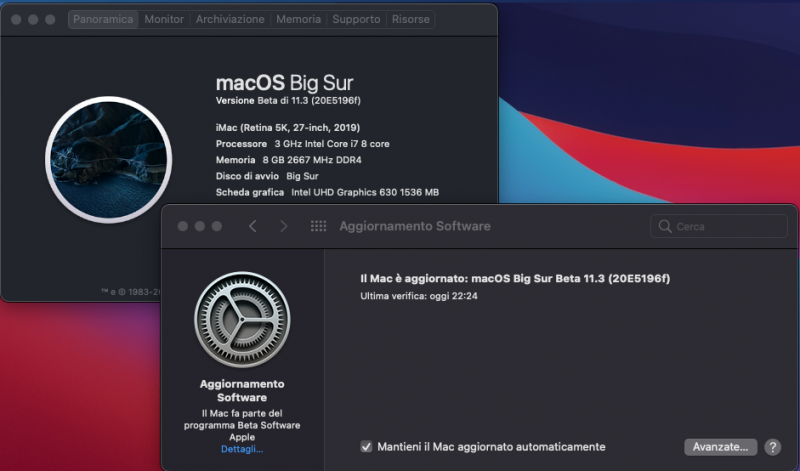Open the Memoria tab
Image resolution: width=800 pixels, height=471 pixels.
tap(298, 19)
